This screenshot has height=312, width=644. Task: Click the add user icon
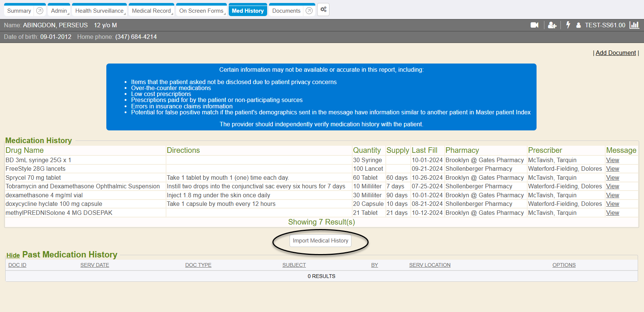[552, 25]
